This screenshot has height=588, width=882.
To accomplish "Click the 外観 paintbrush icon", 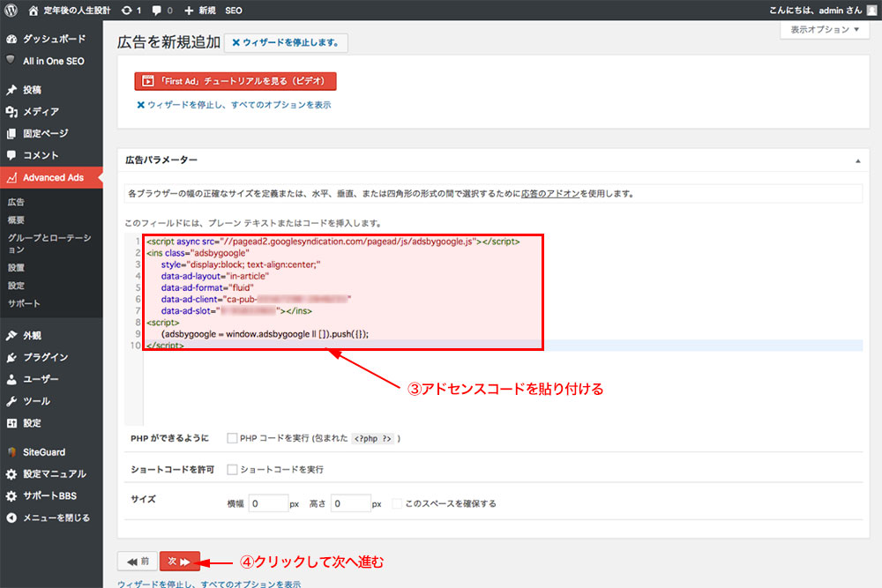I will [x=11, y=336].
